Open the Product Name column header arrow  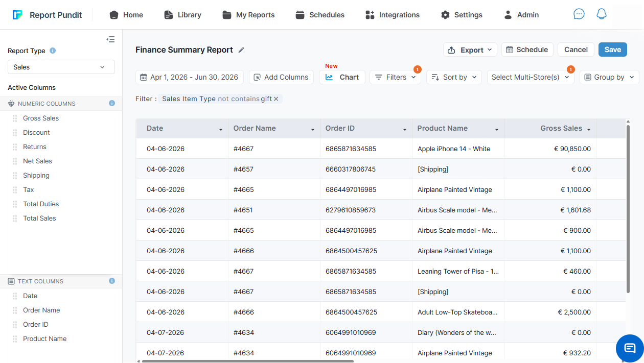(497, 130)
